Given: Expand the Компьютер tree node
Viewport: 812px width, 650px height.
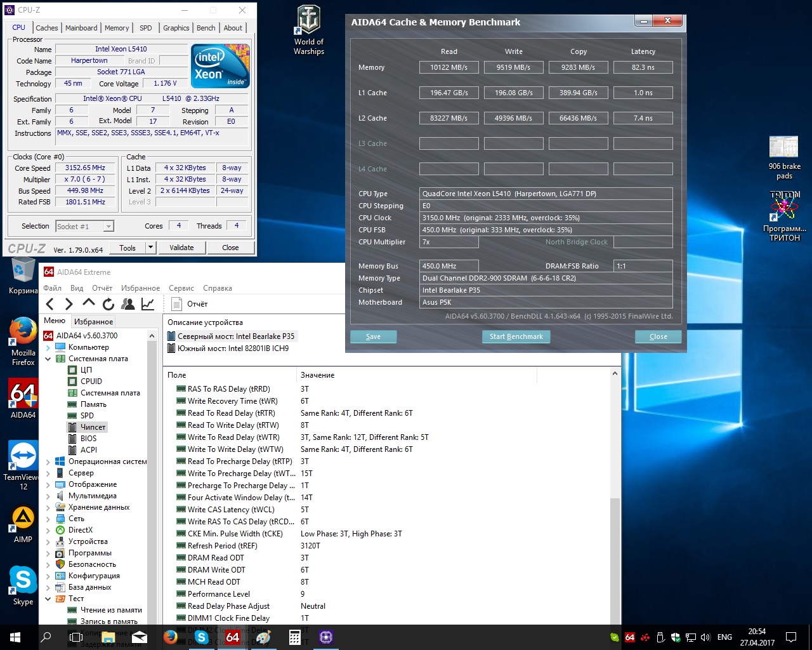Looking at the screenshot, I should (x=48, y=347).
